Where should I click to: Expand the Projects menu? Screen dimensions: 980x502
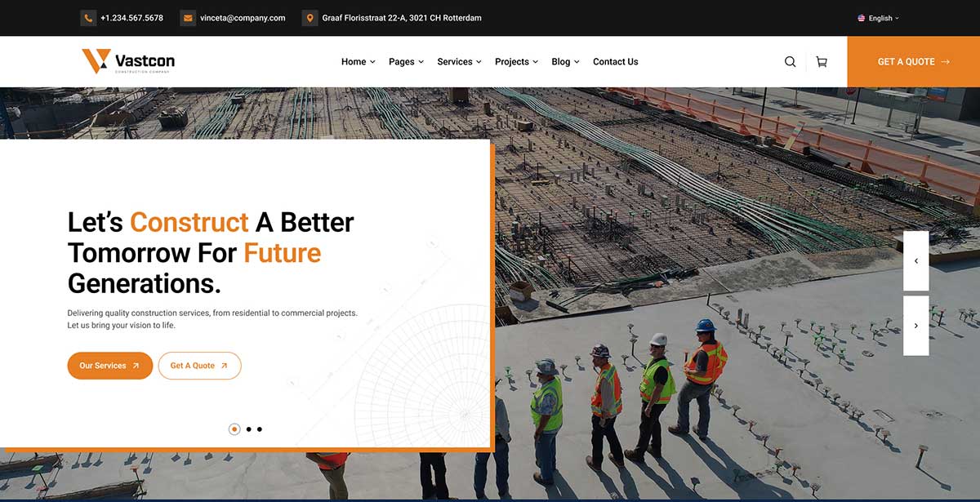[516, 61]
